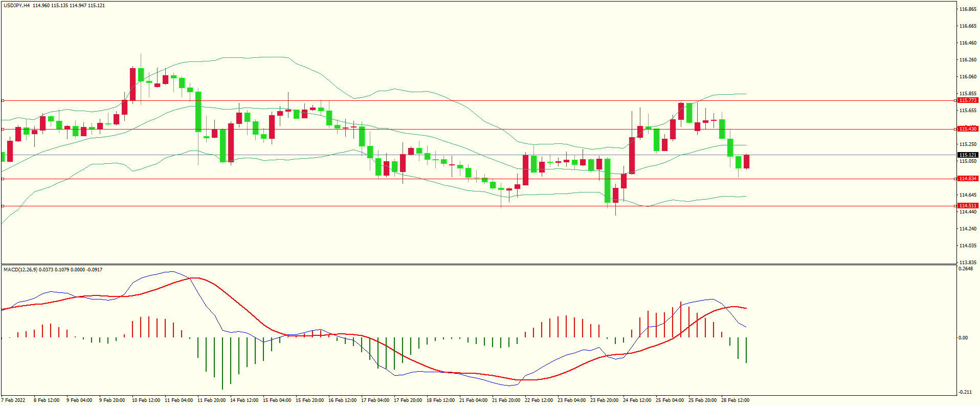Click the 114.035 price axis label
This screenshot has width=980, height=406.
[968, 246]
